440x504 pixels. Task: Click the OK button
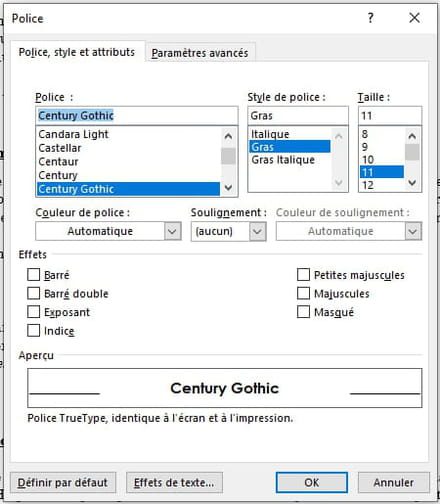tap(312, 482)
